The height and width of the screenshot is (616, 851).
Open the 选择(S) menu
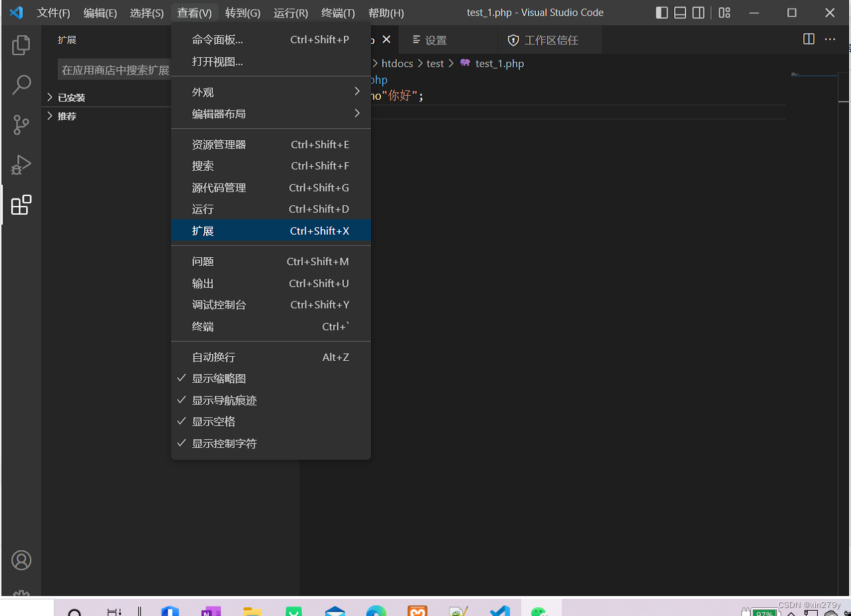point(147,13)
